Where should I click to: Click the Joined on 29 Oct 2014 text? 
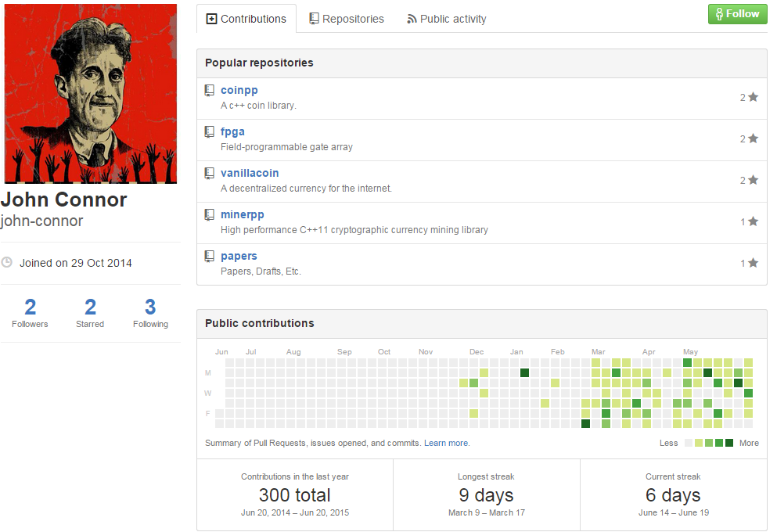point(76,263)
